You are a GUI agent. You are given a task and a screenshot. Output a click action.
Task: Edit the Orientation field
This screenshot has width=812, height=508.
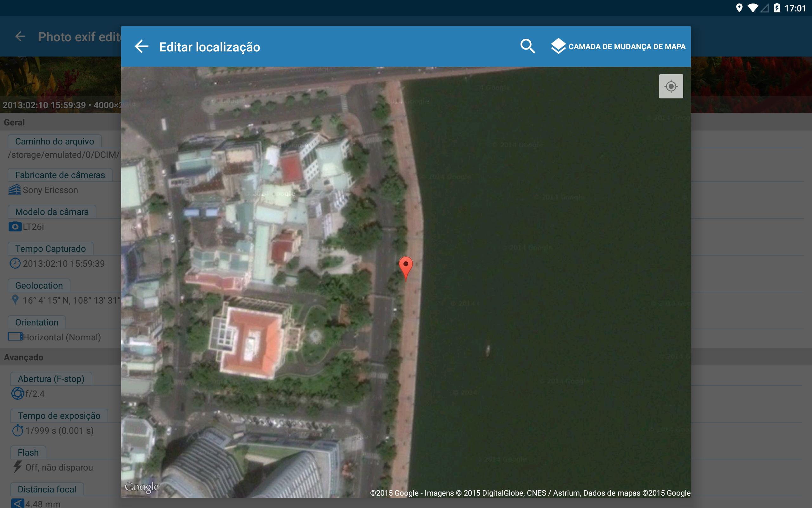click(36, 322)
